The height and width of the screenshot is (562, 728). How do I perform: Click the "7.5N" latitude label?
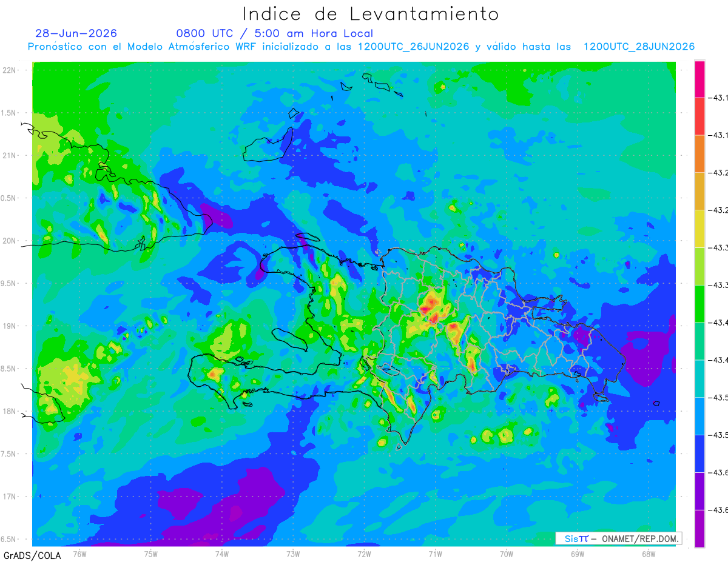click(8, 454)
